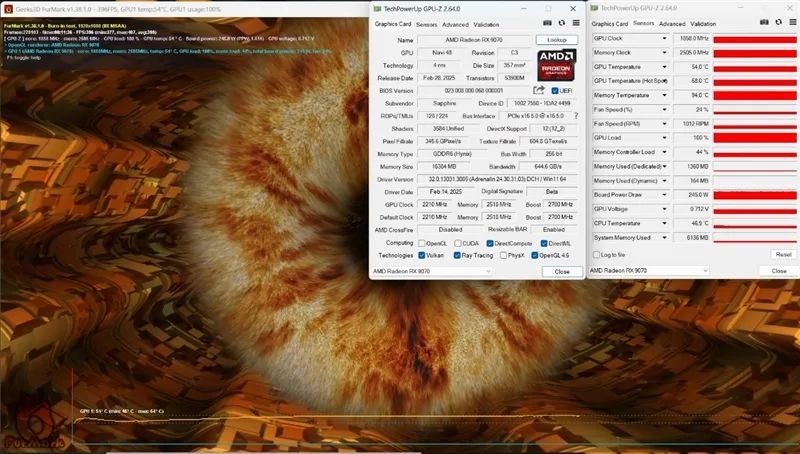This screenshot has height=454, width=800.
Task: Click the Resizable BAR value Enabled
Action: point(554,230)
